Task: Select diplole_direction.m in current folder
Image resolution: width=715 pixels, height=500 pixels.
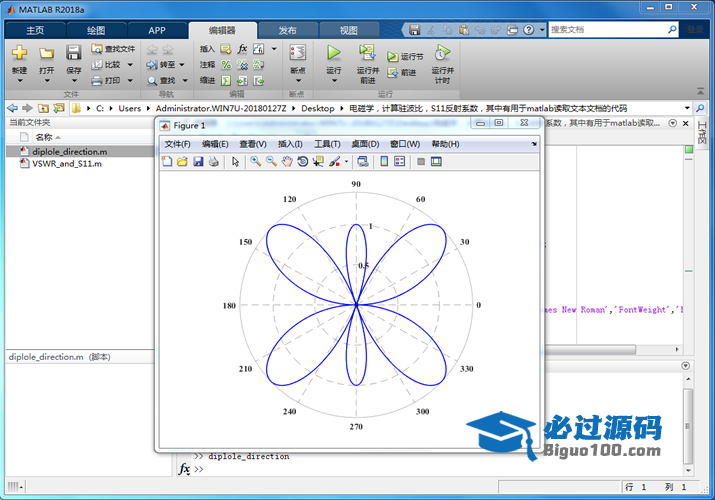Action: click(70, 151)
